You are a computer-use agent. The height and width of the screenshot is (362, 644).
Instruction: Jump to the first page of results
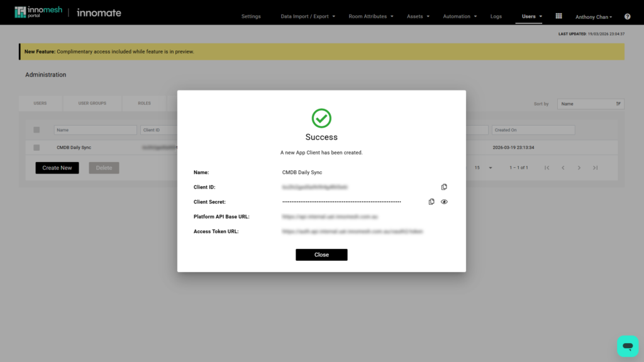[547, 168]
